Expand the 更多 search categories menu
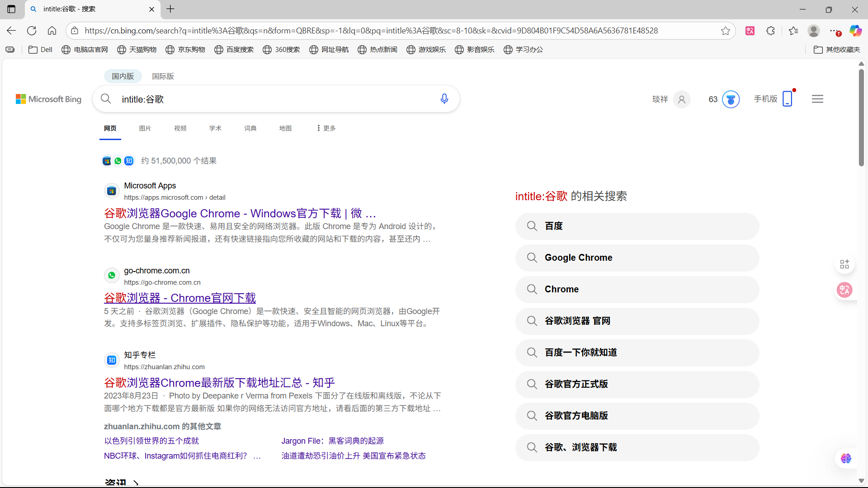The width and height of the screenshot is (868, 488). coord(326,128)
